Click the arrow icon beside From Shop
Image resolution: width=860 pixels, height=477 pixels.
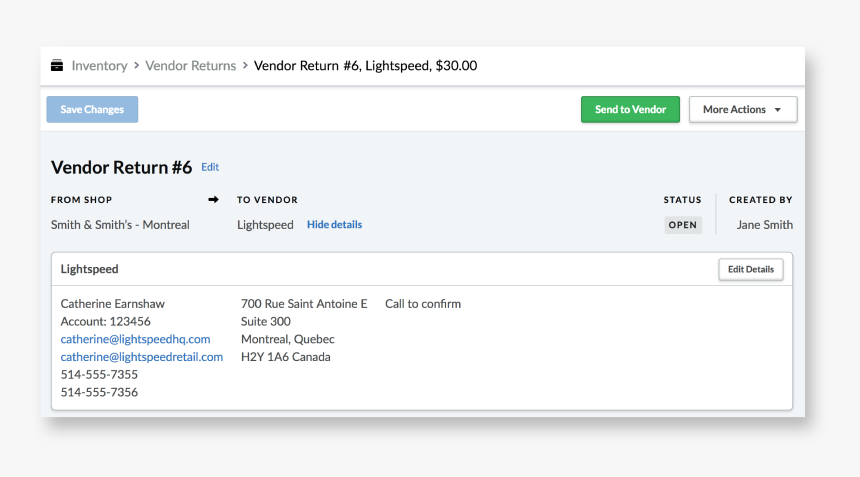click(x=213, y=200)
